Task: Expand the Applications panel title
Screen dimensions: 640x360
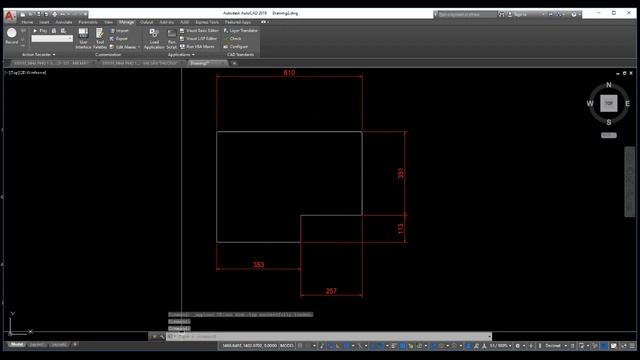Action: 181,55
